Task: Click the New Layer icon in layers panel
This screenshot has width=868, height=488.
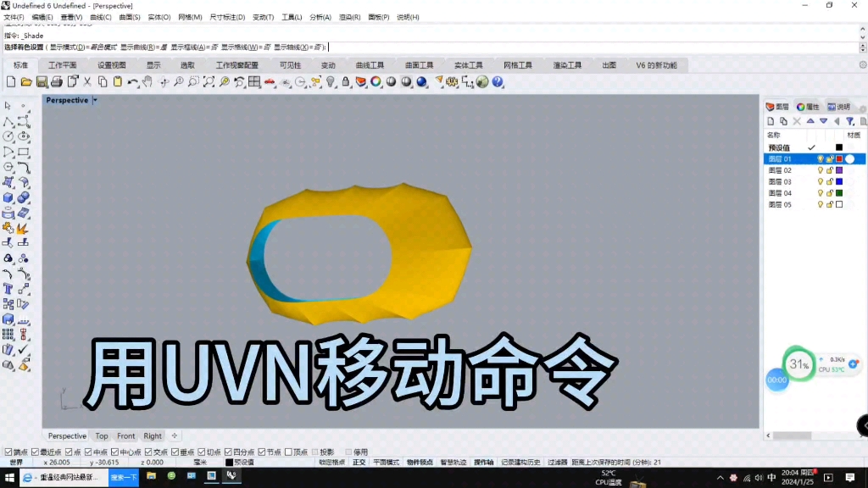Action: [771, 121]
